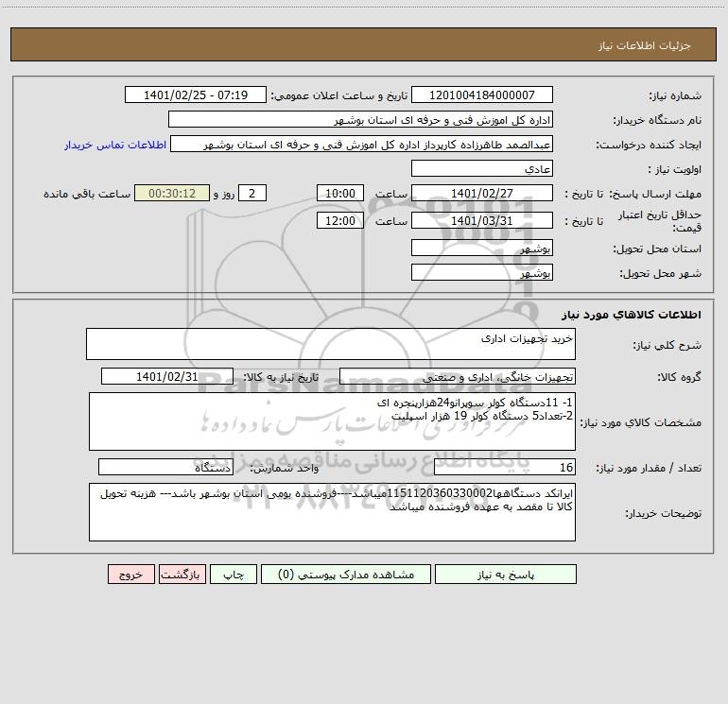Select the شماره نیاز field 1201004184000007
The height and width of the screenshot is (704, 728).
tap(482, 94)
